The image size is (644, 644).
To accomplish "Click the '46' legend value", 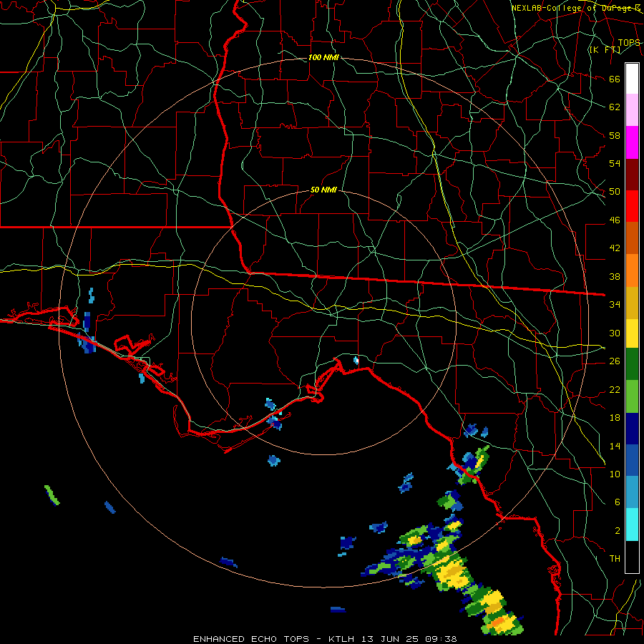I will point(615,220).
